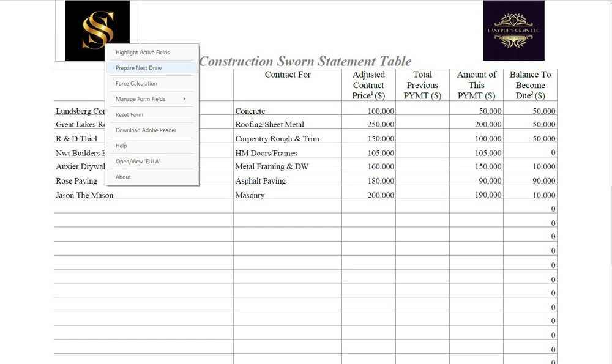
Task: Select Reset Form to clear all fields
Action: (x=129, y=114)
